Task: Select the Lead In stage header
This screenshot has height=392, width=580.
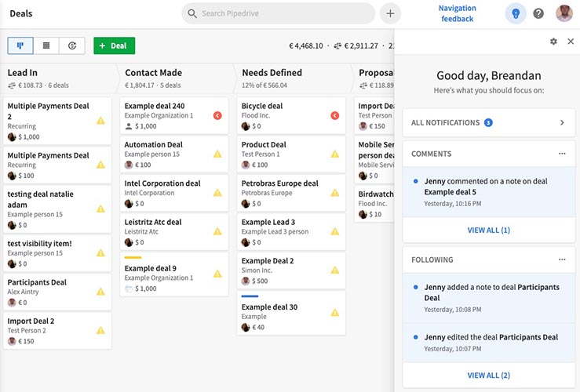Action: pos(58,78)
